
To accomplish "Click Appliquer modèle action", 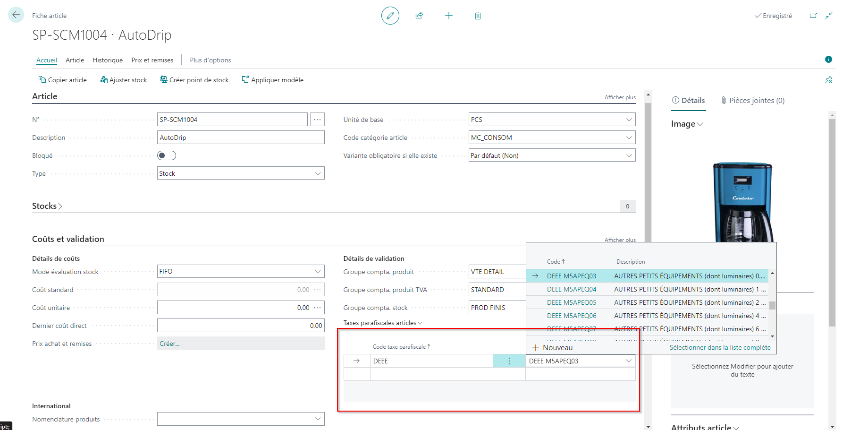I will coord(273,80).
